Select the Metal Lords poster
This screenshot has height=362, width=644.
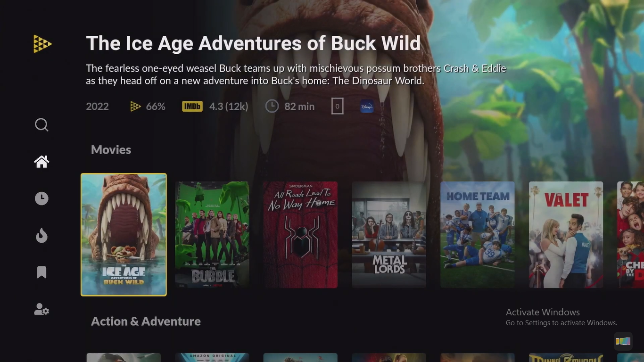coord(389,235)
